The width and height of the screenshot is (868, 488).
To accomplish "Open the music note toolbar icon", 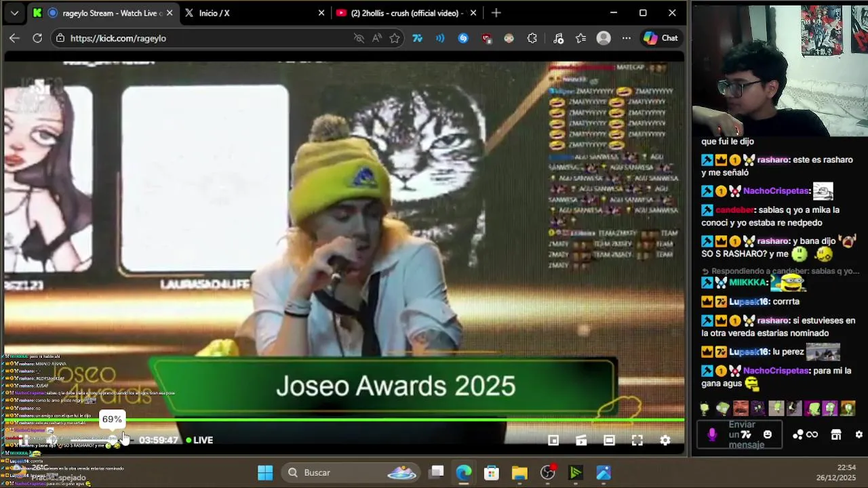I will [558, 38].
